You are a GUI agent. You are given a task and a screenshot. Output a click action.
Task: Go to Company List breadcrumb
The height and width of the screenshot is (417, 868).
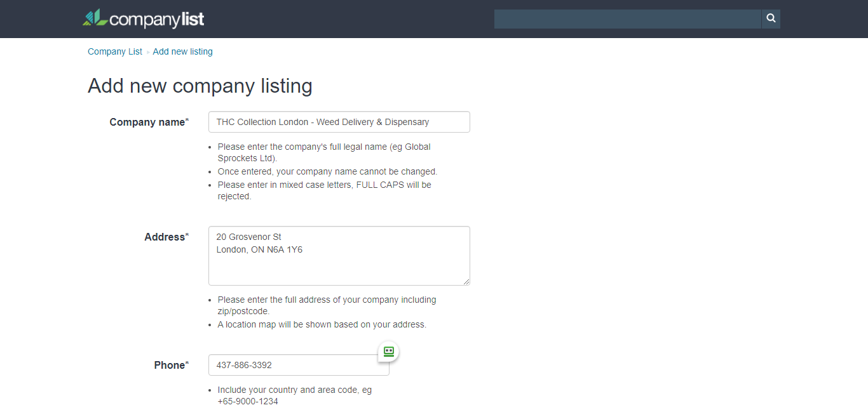(x=115, y=51)
